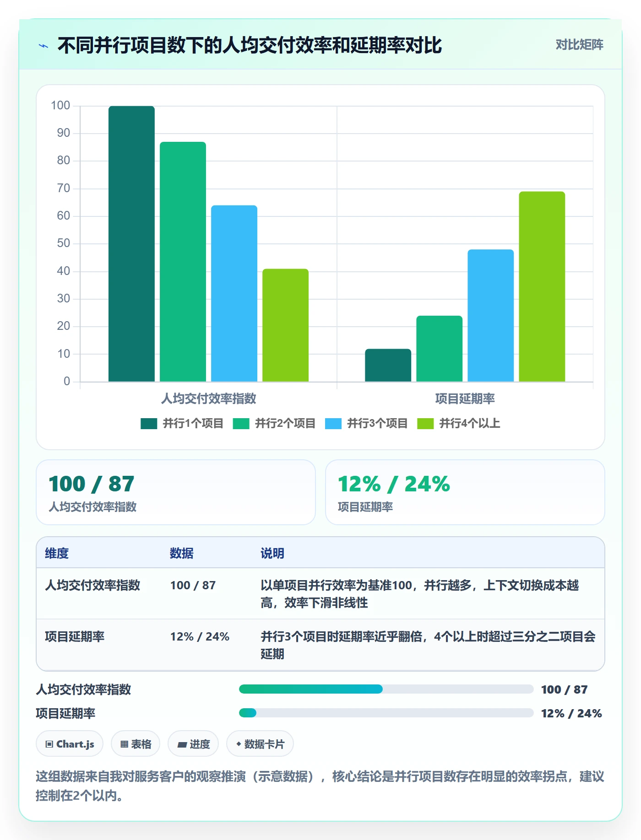The image size is (641, 840).
Task: Click the 12% / 24% table cell
Action: click(x=200, y=636)
